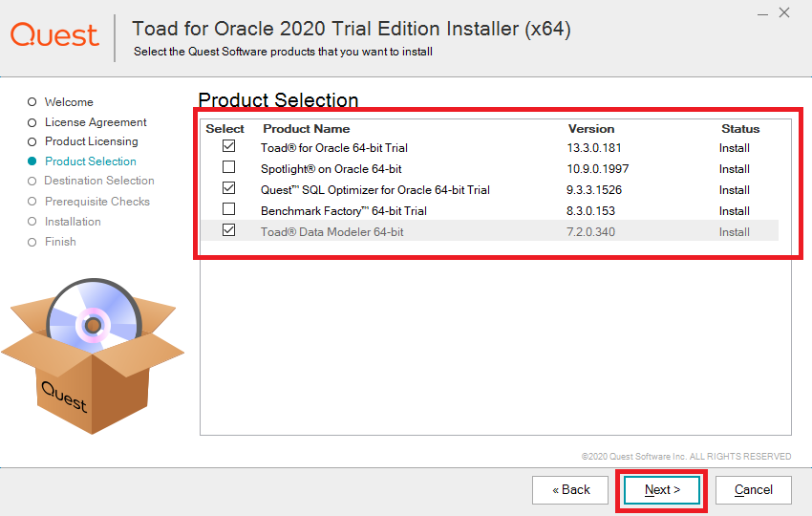
Task: Click version 9.3.3.1526
Action: pyautogui.click(x=594, y=190)
